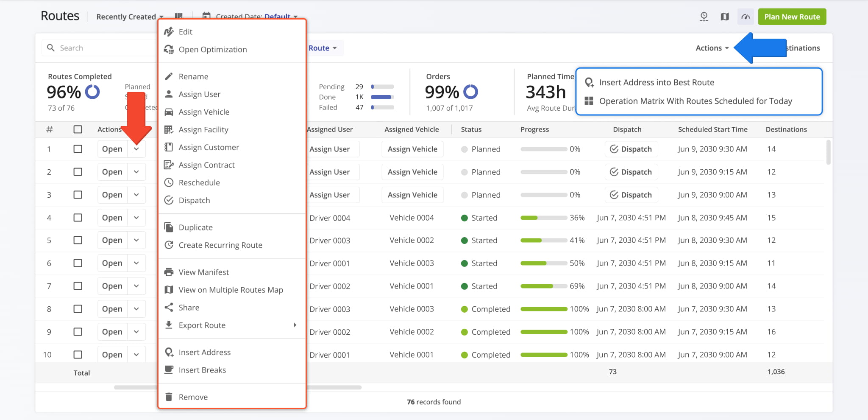Click the trash icon next to Remove
This screenshot has width=868, height=420.
pyautogui.click(x=169, y=397)
